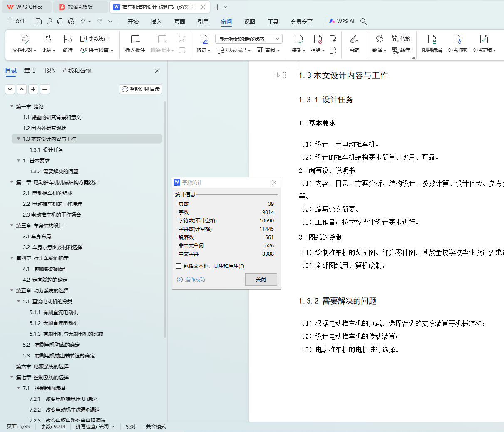Jump to 3.1 车身布局 heading
Screen dimensions: 504x432
tap(37, 236)
